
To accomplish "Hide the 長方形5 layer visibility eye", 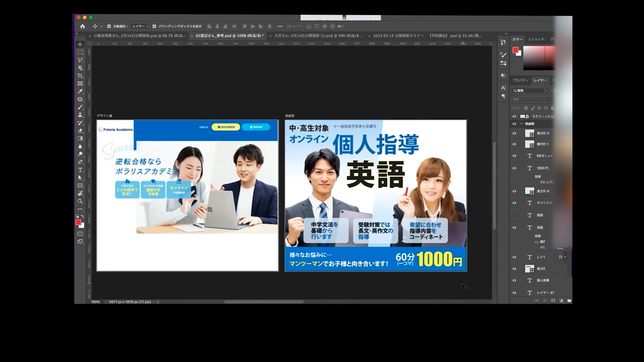I will click(x=515, y=133).
